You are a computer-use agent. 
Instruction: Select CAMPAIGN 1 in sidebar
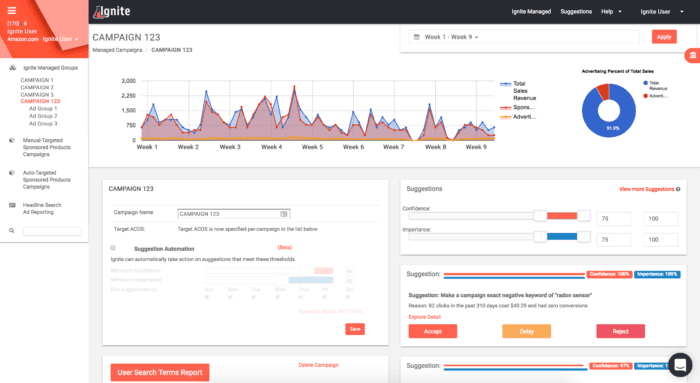coord(37,80)
